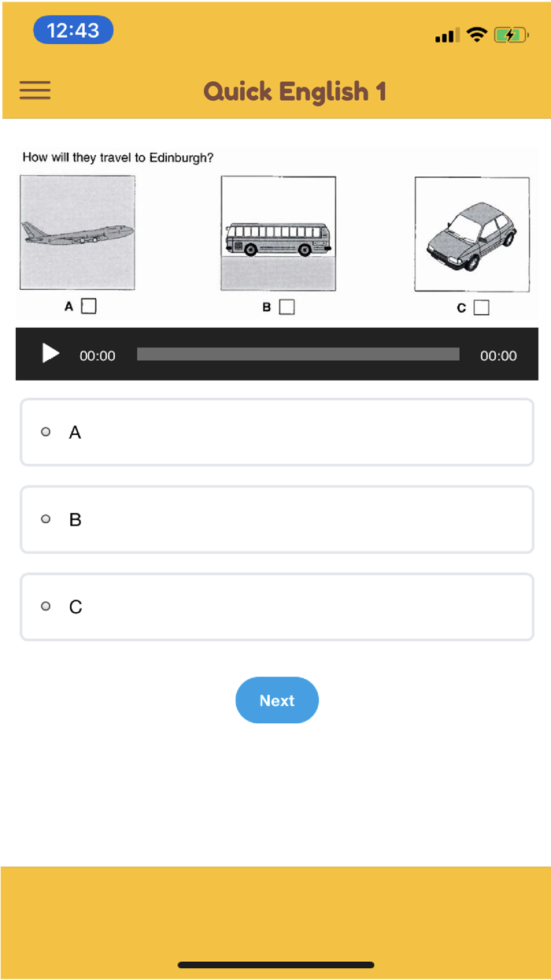Screen dimensions: 551x980
Task: Check the box beside letter A
Action: coord(89,306)
